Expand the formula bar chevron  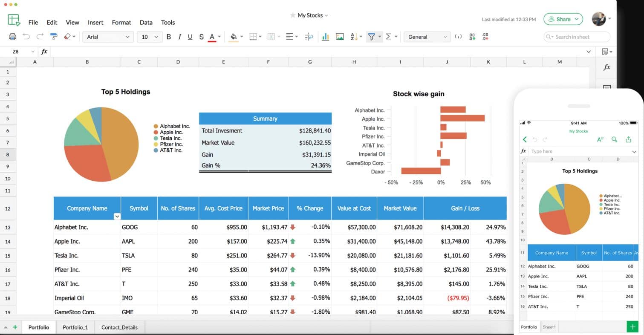pyautogui.click(x=589, y=52)
